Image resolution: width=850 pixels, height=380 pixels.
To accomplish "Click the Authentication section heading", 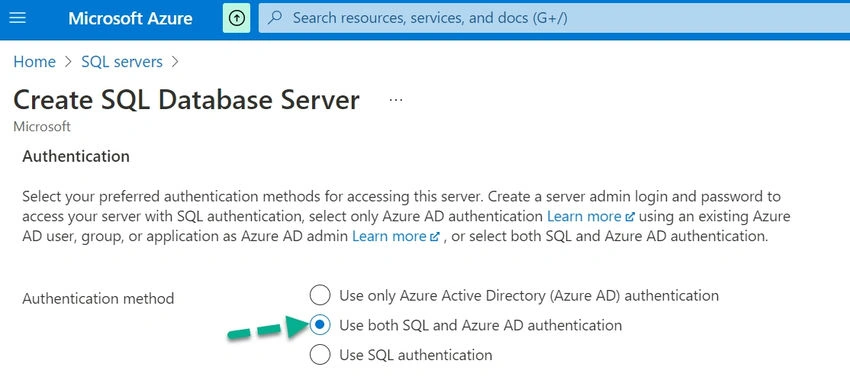I will 76,157.
